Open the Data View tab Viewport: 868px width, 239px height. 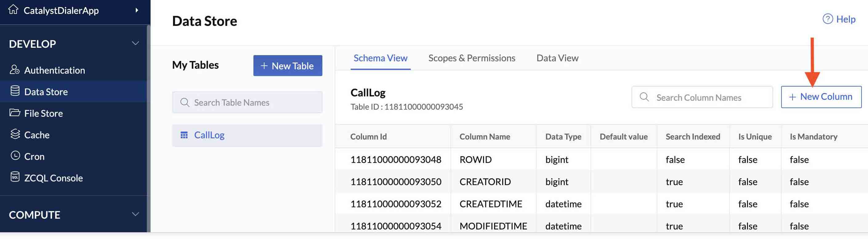557,58
